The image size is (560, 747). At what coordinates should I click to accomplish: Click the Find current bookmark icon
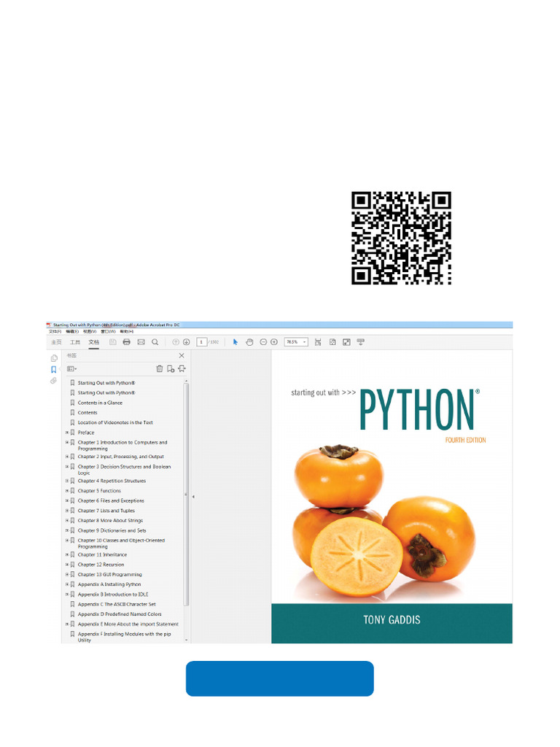tap(182, 368)
